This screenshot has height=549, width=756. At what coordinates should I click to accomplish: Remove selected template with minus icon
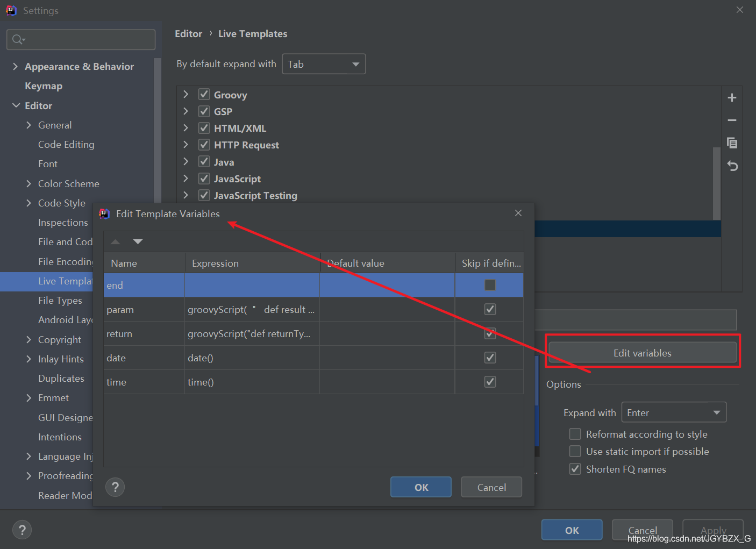[x=732, y=120]
